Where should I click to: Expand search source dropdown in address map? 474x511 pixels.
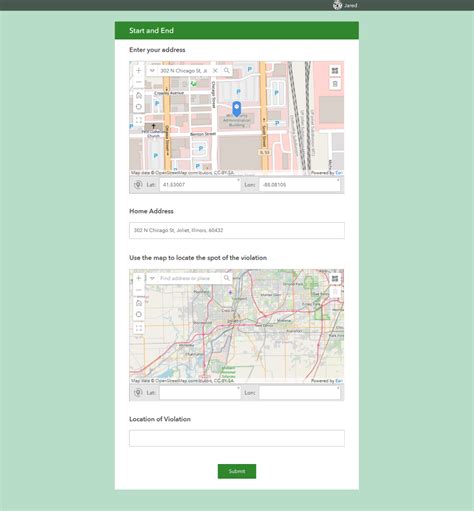pos(152,71)
